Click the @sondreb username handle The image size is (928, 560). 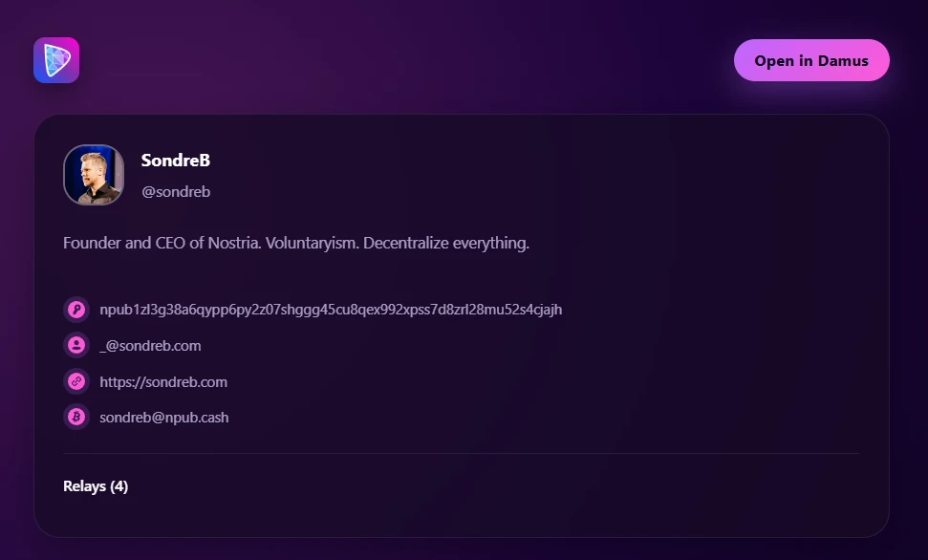click(175, 192)
